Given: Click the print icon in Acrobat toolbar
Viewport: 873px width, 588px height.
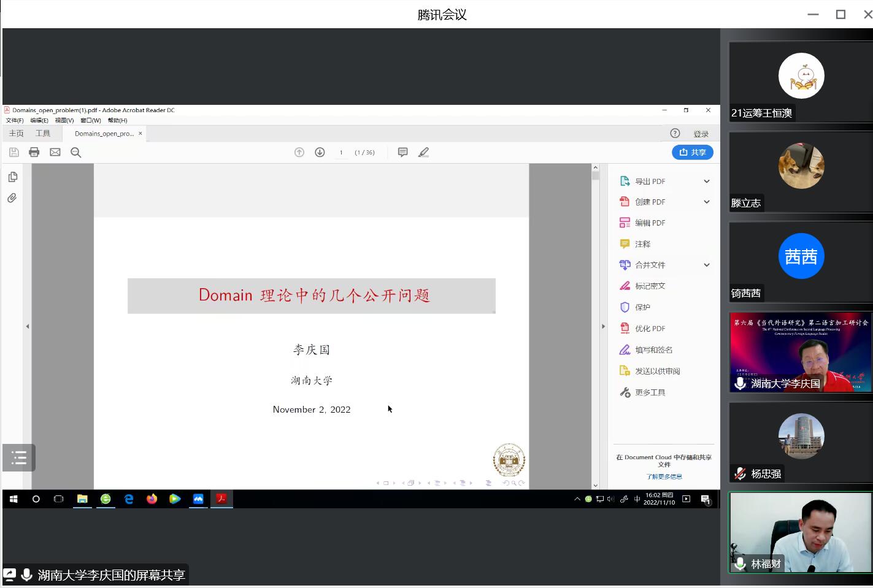Looking at the screenshot, I should tap(34, 152).
